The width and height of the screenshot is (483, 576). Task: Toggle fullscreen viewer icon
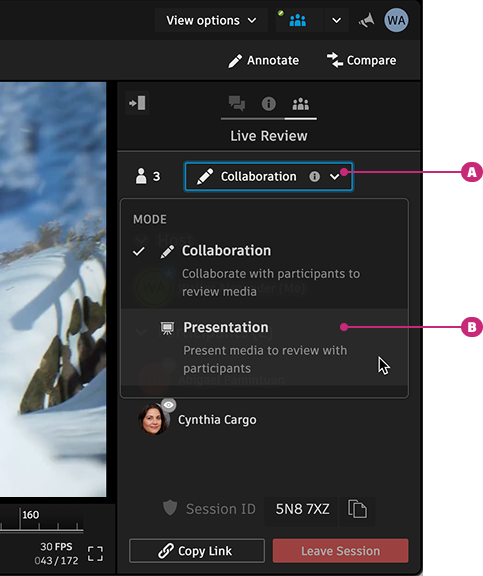(x=95, y=554)
